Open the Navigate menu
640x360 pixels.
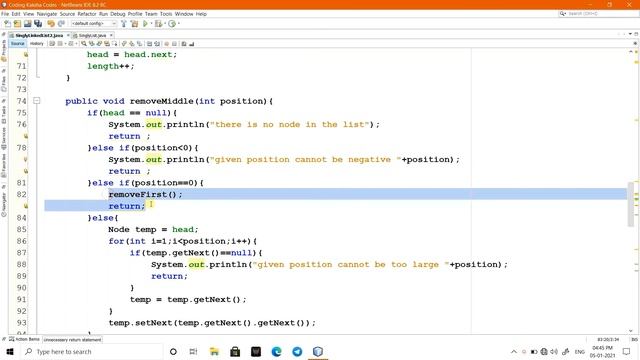(47, 14)
